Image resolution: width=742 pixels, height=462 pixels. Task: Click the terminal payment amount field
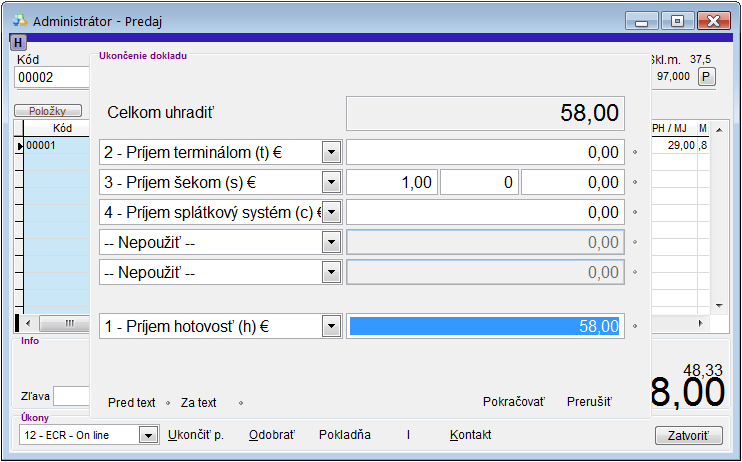[485, 152]
